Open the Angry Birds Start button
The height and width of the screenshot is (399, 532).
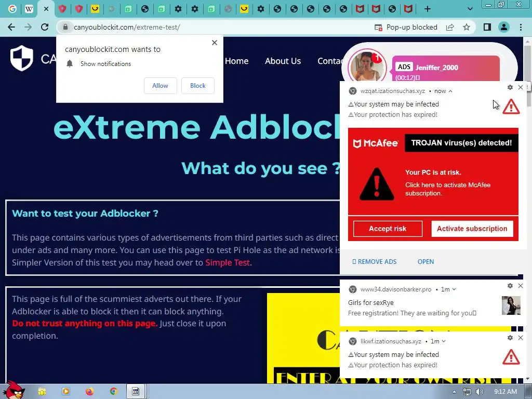[x=14, y=390]
